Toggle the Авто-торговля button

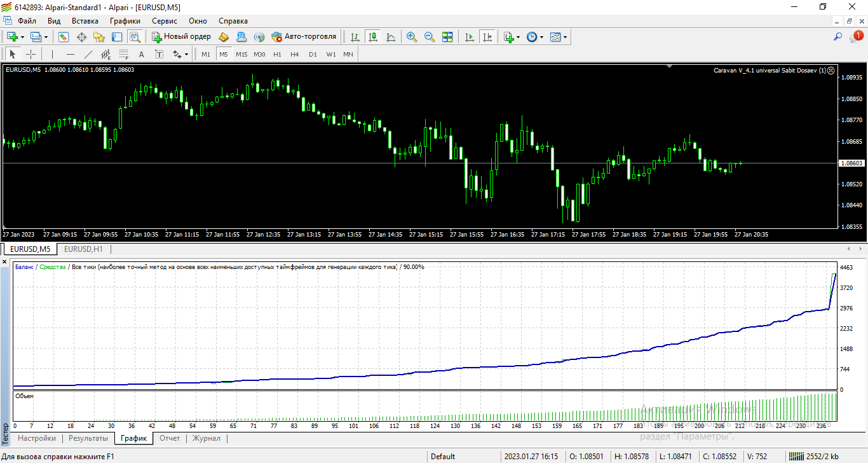click(x=304, y=37)
